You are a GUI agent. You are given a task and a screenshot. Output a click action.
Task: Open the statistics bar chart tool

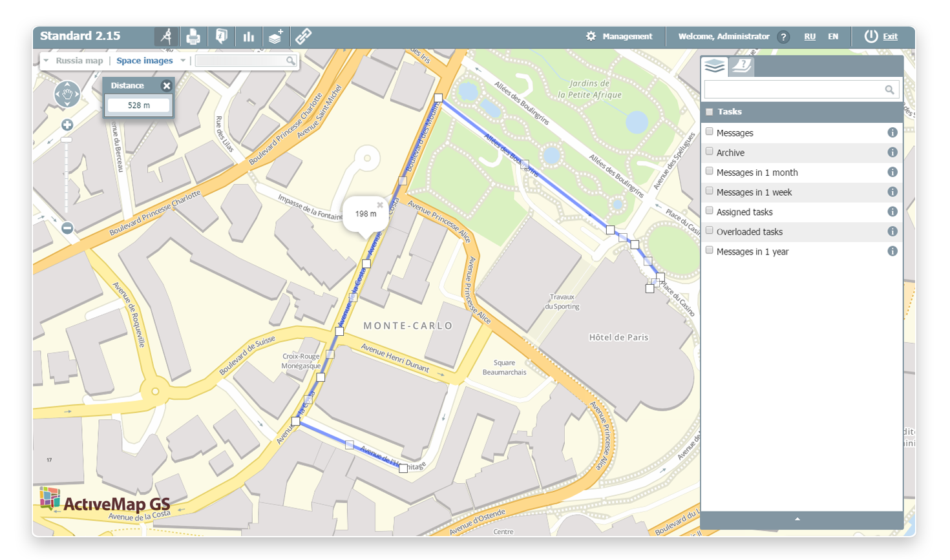[x=249, y=37]
